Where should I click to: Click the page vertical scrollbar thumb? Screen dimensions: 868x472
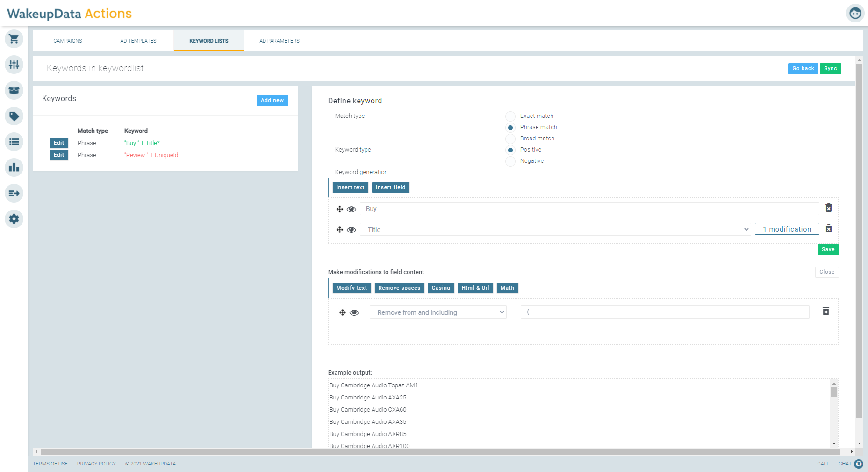(859, 241)
